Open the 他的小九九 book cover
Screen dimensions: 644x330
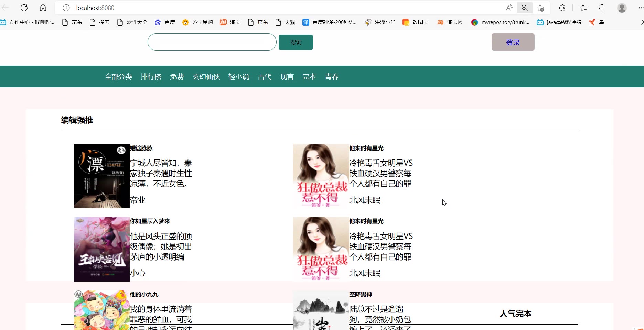(x=102, y=310)
